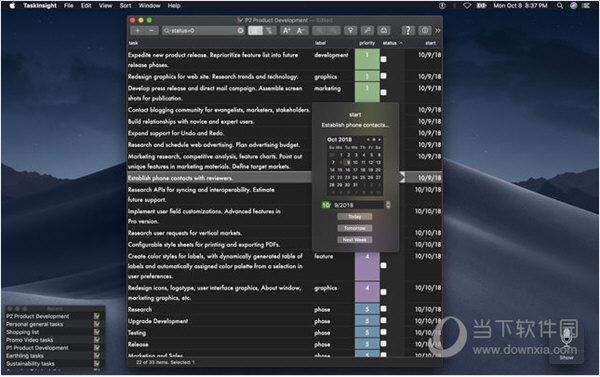Screen dimensions: 600x377
Task: Open Personal general tasks in Recent window
Action: [34, 324]
